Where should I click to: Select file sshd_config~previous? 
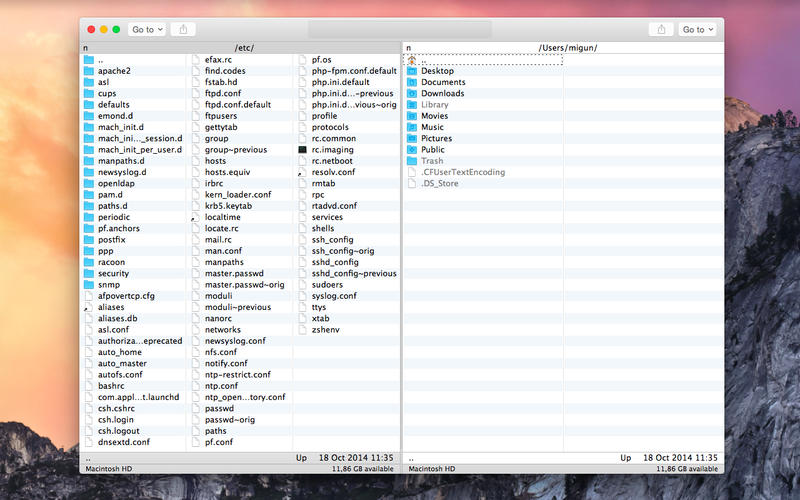(x=354, y=273)
